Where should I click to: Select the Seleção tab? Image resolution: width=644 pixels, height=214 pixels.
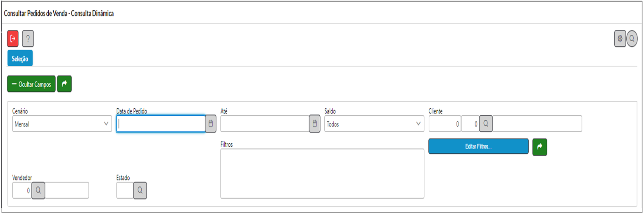(x=20, y=59)
